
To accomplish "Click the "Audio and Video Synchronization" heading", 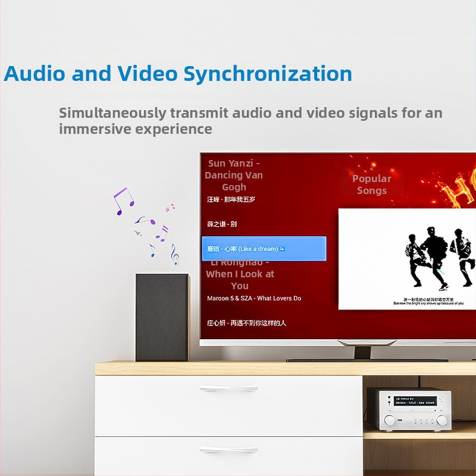I will [x=178, y=74].
